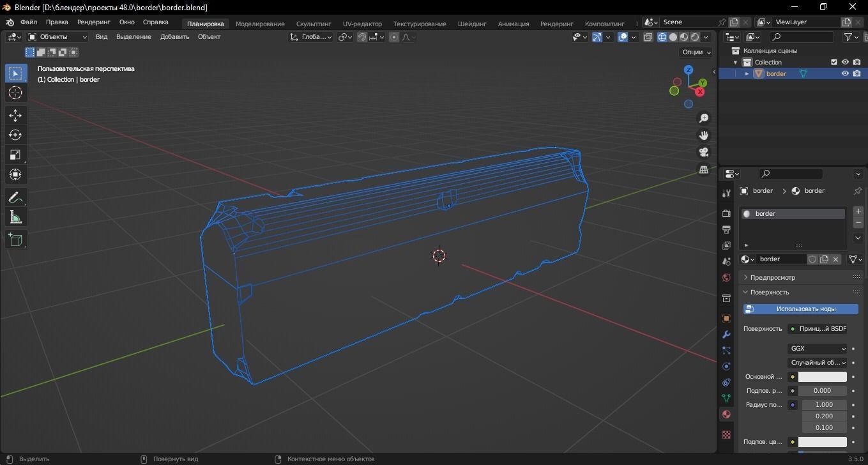
Task: Switch viewport to Rendered shading mode
Action: (x=694, y=37)
